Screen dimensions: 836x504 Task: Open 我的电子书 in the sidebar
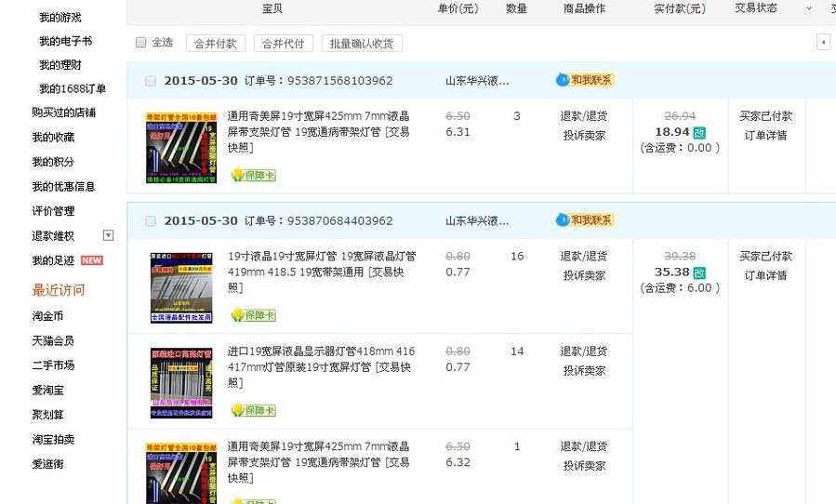coord(66,41)
